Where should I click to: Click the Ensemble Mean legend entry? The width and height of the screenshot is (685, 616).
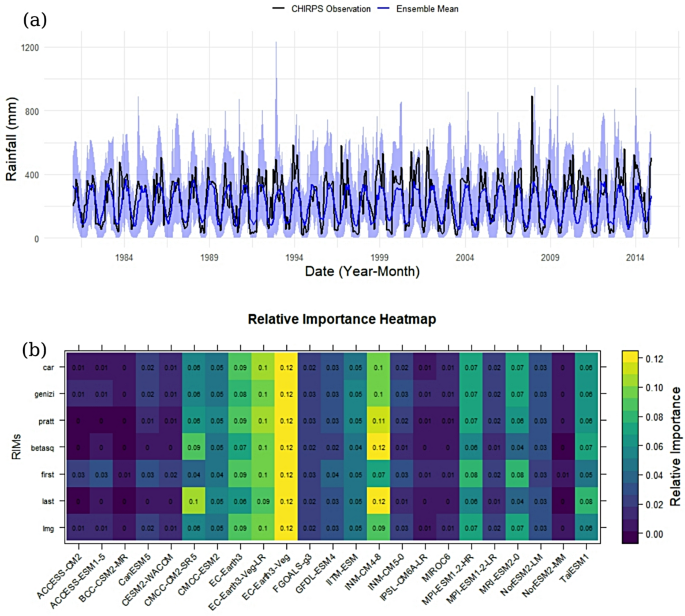click(418, 9)
